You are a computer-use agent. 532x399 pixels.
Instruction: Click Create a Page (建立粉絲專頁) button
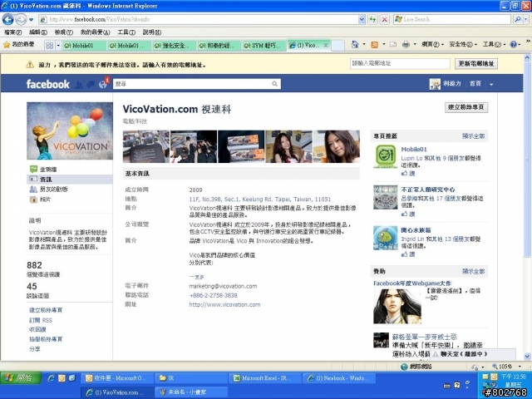tap(466, 107)
